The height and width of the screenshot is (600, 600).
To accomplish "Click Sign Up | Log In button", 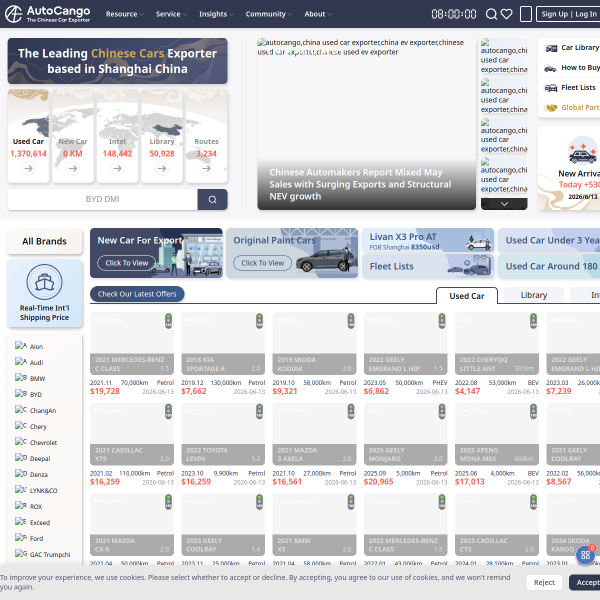I will (x=569, y=14).
